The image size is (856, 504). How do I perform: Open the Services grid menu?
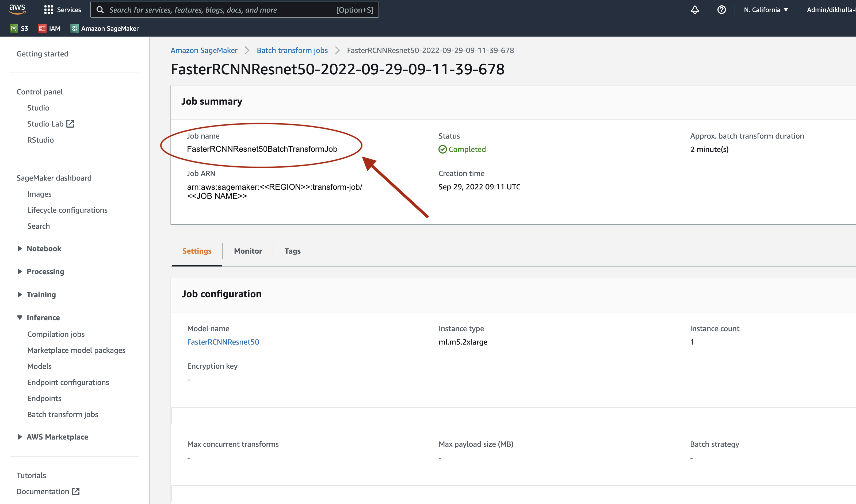click(x=63, y=10)
